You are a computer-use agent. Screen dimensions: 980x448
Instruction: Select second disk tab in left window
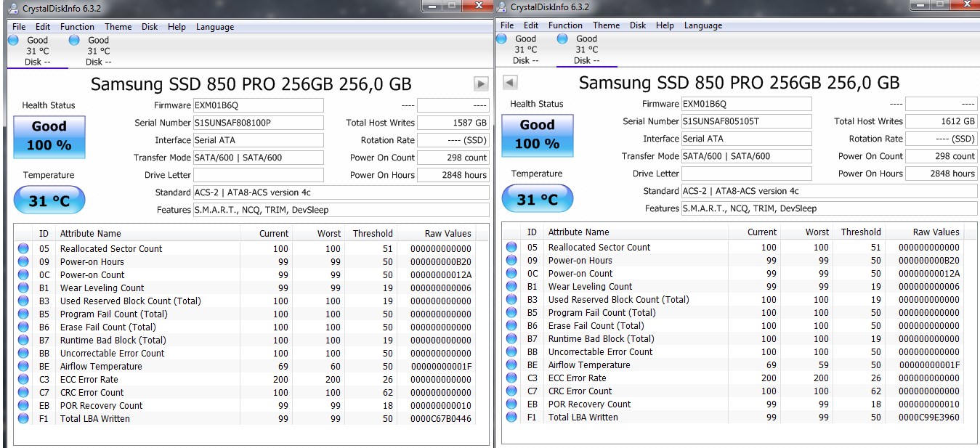[98, 51]
